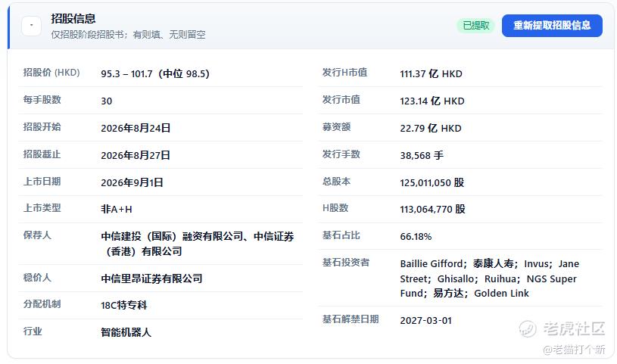The width and height of the screenshot is (617, 364).
Task: Click the 稳价人 field label
Action: [37, 278]
